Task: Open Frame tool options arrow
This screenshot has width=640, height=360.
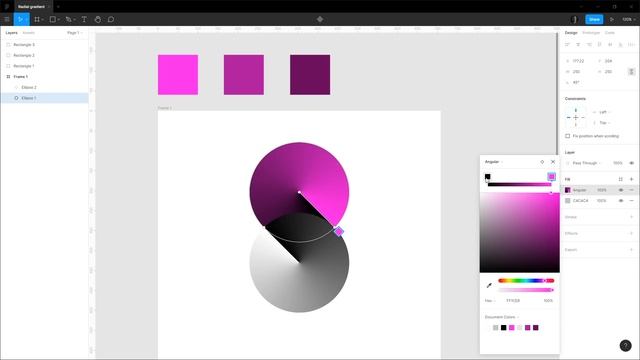Action: click(x=42, y=20)
